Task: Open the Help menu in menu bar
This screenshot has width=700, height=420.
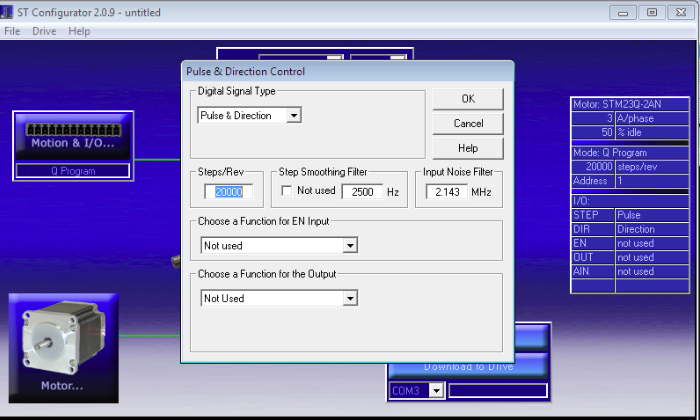Action: [79, 31]
